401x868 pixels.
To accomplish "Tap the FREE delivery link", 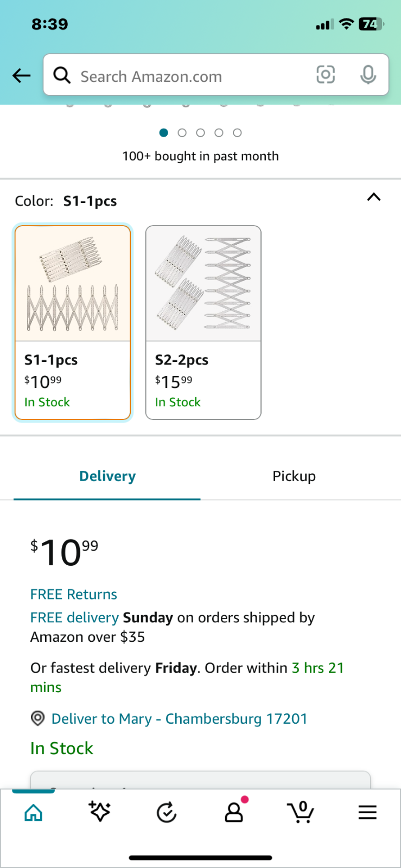I will (74, 618).
